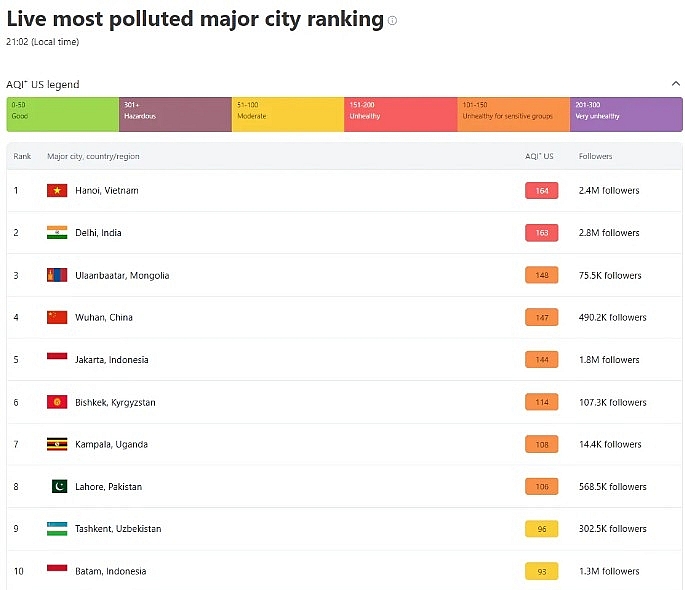
Task: Open the Hanoi, Vietnam city link
Action: tap(107, 190)
